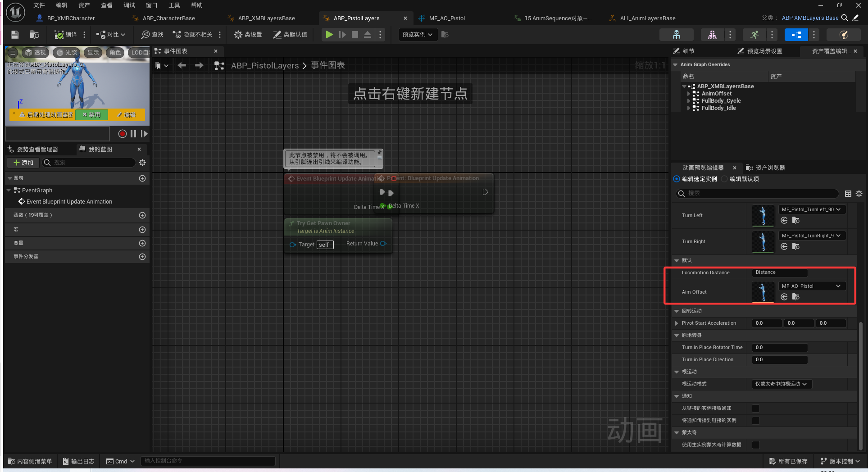Switch to MF_AO_Pistol tab
The height and width of the screenshot is (472, 868).
tap(447, 18)
